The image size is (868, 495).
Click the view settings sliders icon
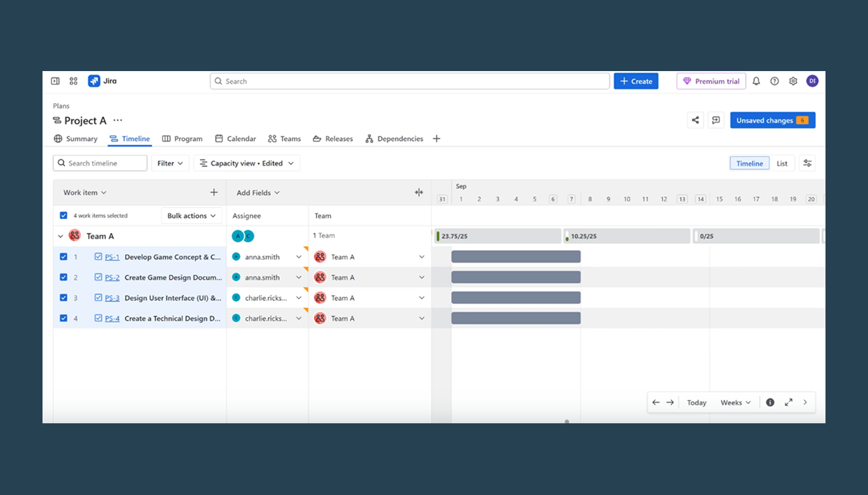(x=807, y=163)
